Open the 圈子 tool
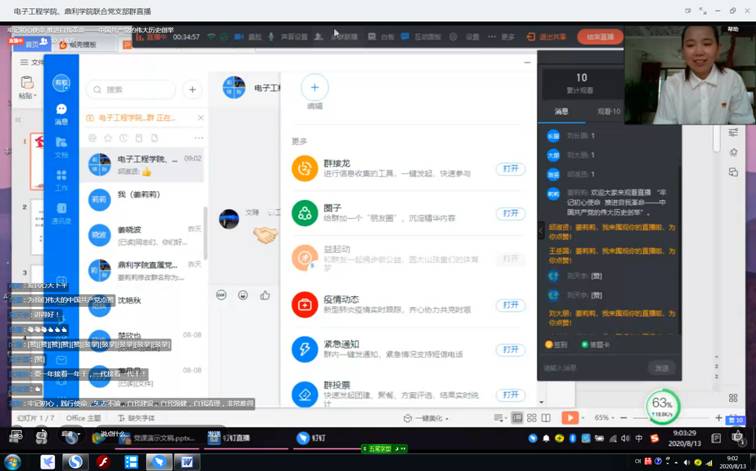This screenshot has height=471, width=756. pos(511,213)
